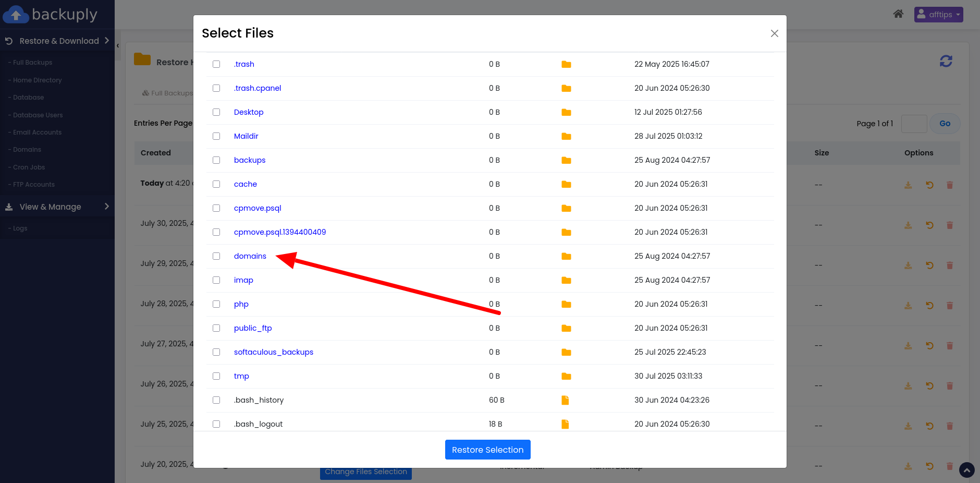
Task: Open Cron Jobs in sidebar
Action: (29, 167)
